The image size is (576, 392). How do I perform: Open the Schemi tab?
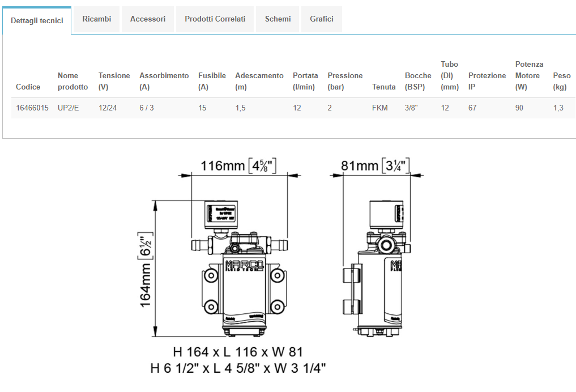pos(278,19)
